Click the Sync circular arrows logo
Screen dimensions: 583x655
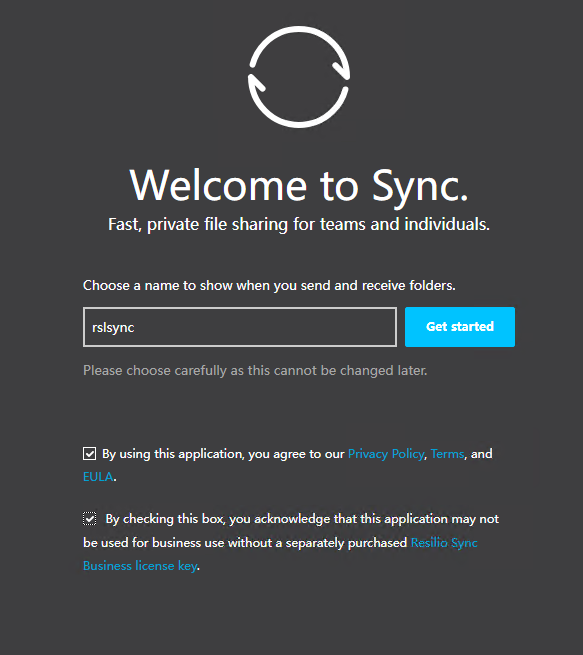tap(299, 77)
